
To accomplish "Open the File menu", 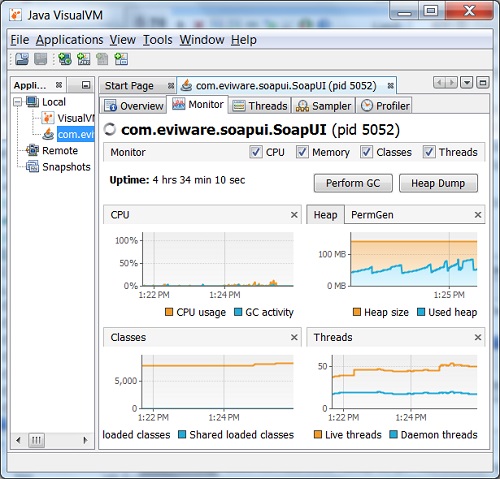I will tap(20, 40).
